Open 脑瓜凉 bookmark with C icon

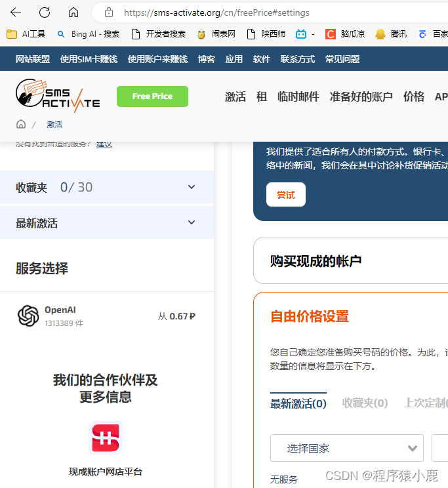(x=345, y=34)
